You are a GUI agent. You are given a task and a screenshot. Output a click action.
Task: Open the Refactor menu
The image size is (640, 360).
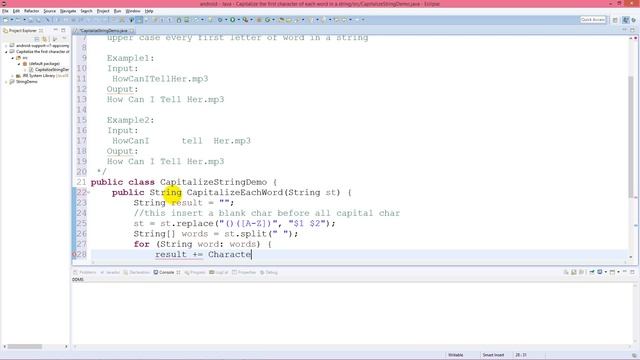pos(31,11)
